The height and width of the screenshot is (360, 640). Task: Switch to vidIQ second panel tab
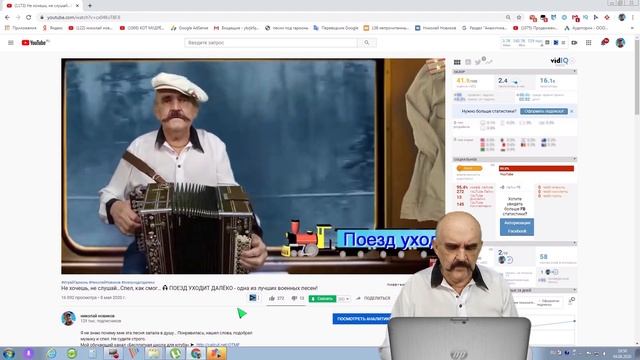(x=468, y=62)
